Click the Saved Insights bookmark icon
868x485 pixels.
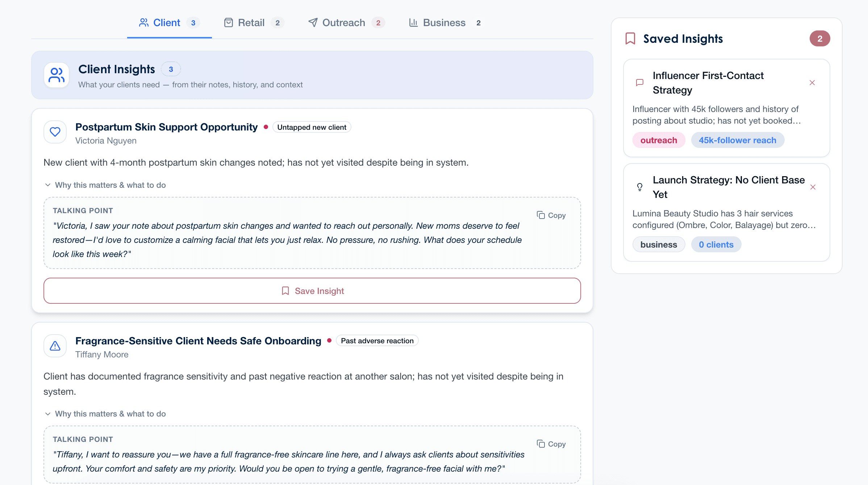click(630, 38)
